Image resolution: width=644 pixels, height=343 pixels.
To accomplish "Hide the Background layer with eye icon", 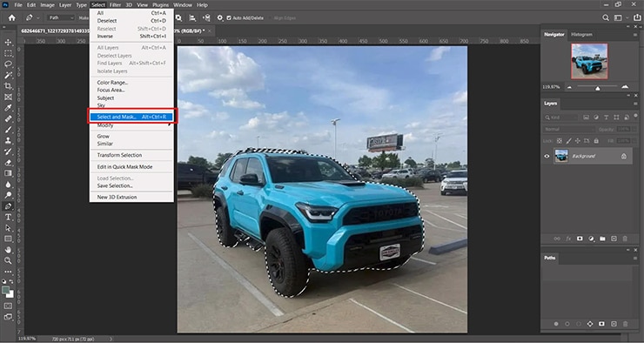I will point(547,156).
